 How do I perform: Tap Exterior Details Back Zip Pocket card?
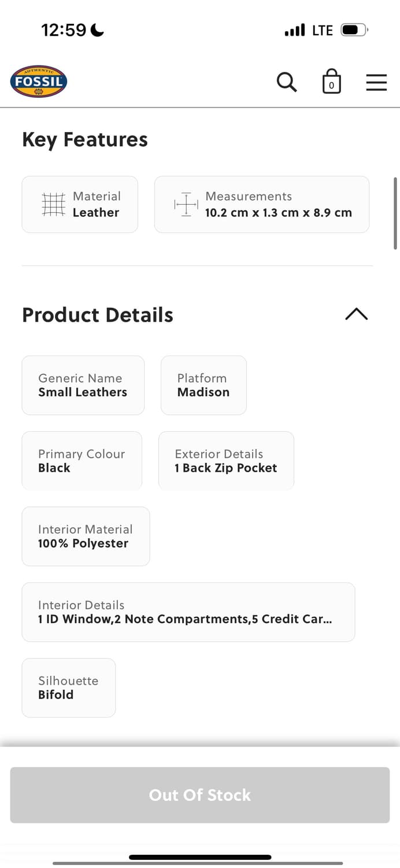click(226, 461)
